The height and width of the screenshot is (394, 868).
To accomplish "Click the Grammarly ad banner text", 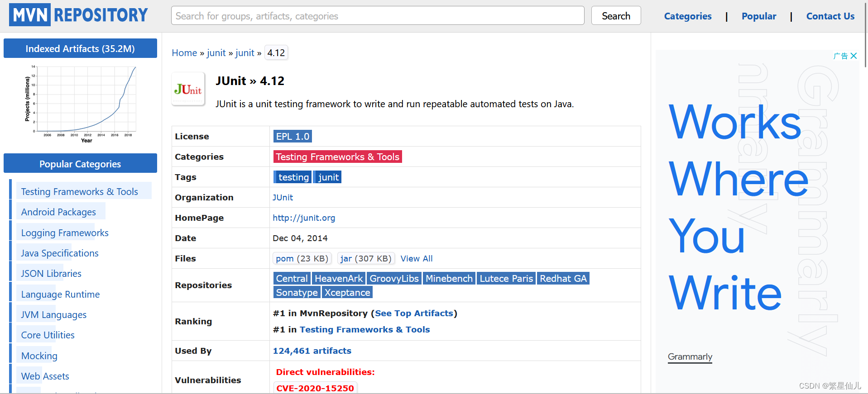I will (x=738, y=206).
